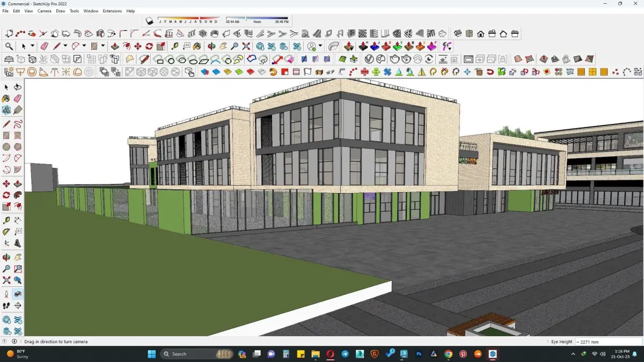
Task: Select the Freehand drawing tool
Action: [x=18, y=124]
